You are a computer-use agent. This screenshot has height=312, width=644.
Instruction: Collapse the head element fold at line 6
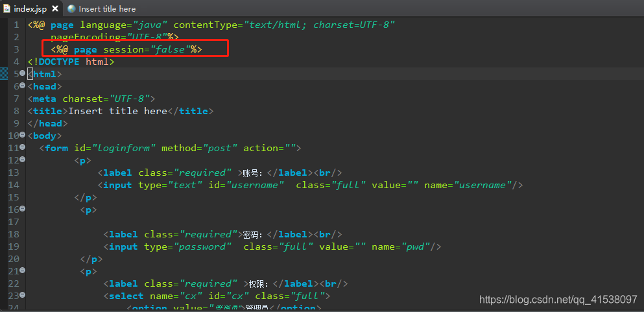click(x=23, y=86)
